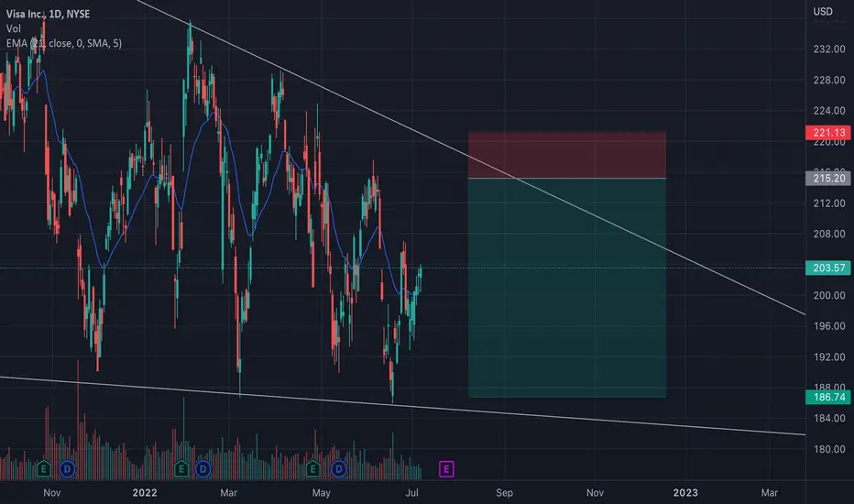Select the Vol indicator legend
This screenshot has height=504, width=854.
(14, 28)
